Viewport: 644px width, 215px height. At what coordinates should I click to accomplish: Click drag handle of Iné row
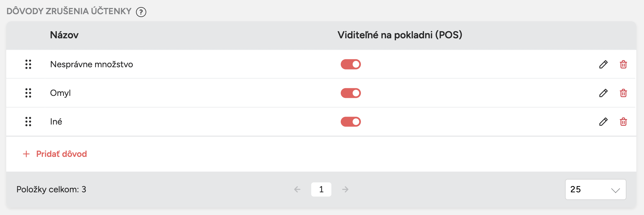click(28, 122)
